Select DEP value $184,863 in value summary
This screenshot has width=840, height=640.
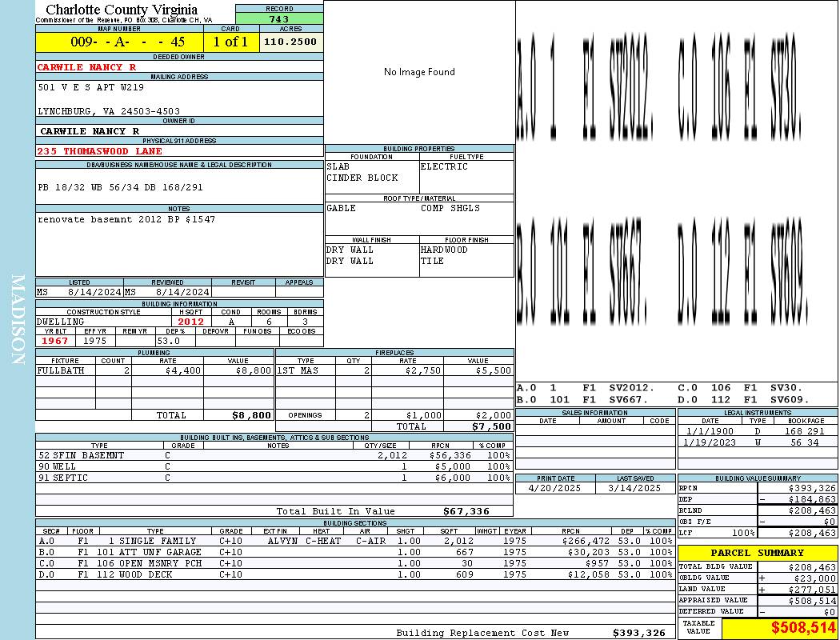(812, 500)
